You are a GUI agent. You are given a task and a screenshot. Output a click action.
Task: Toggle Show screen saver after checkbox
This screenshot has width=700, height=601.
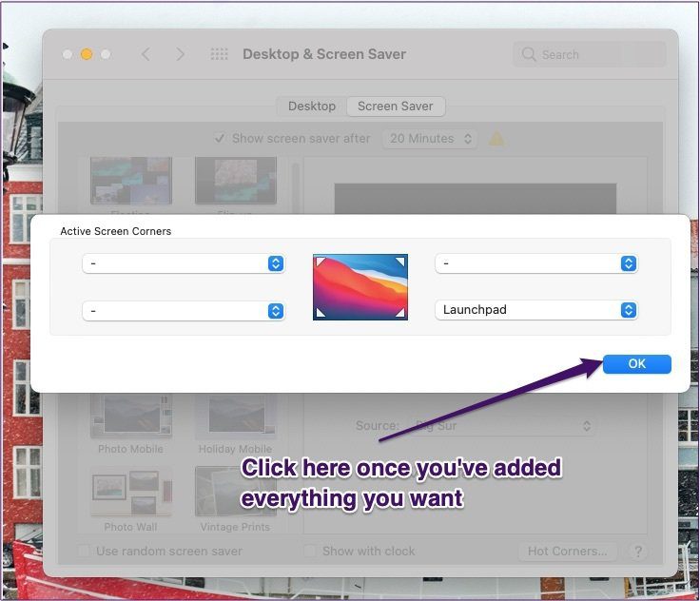click(219, 139)
